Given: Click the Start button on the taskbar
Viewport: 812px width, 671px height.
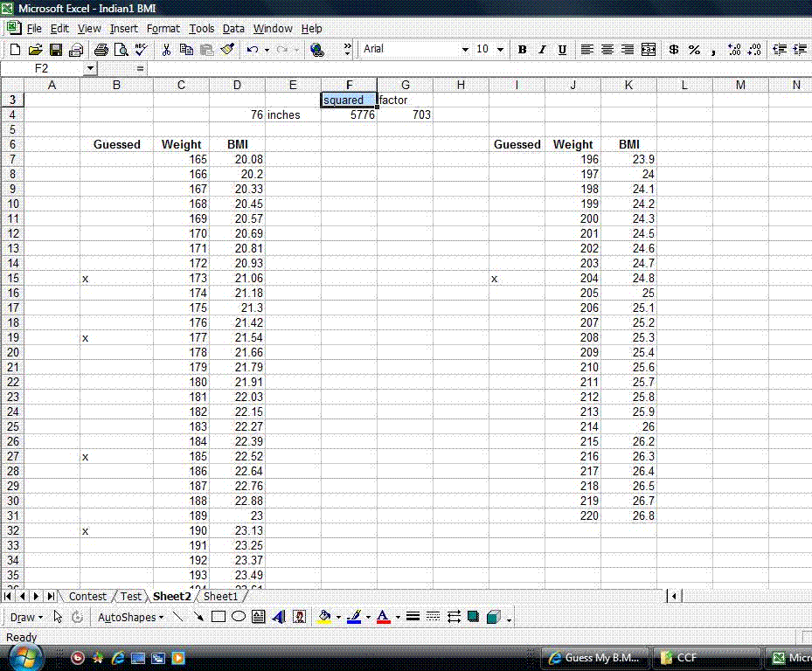Looking at the screenshot, I should [24, 658].
